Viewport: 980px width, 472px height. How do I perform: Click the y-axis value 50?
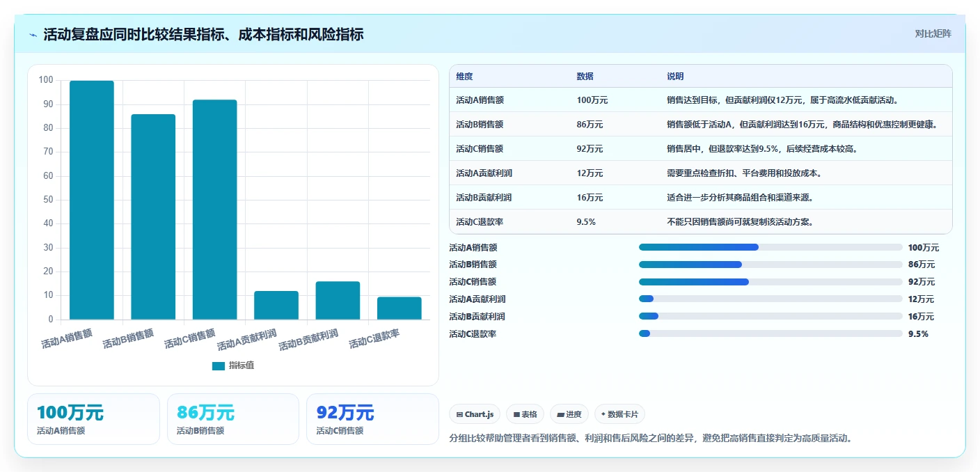[48, 200]
